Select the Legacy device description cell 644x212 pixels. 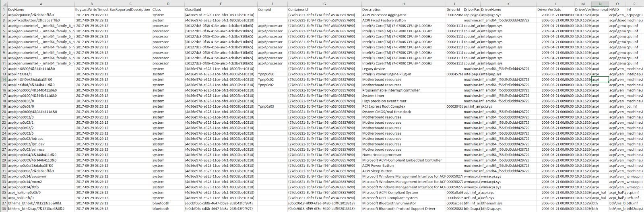click(403, 69)
